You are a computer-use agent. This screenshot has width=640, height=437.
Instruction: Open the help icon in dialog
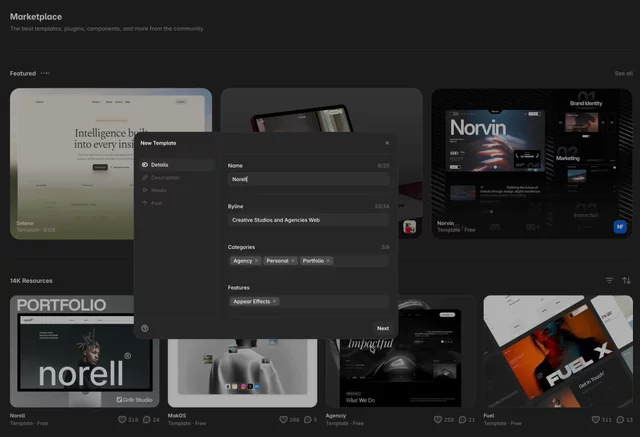[x=145, y=328]
